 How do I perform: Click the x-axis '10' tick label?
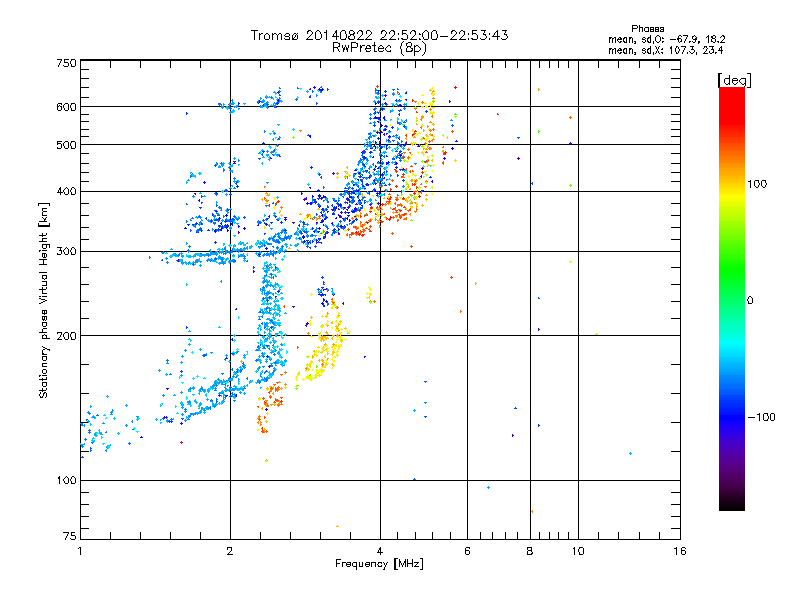click(578, 551)
